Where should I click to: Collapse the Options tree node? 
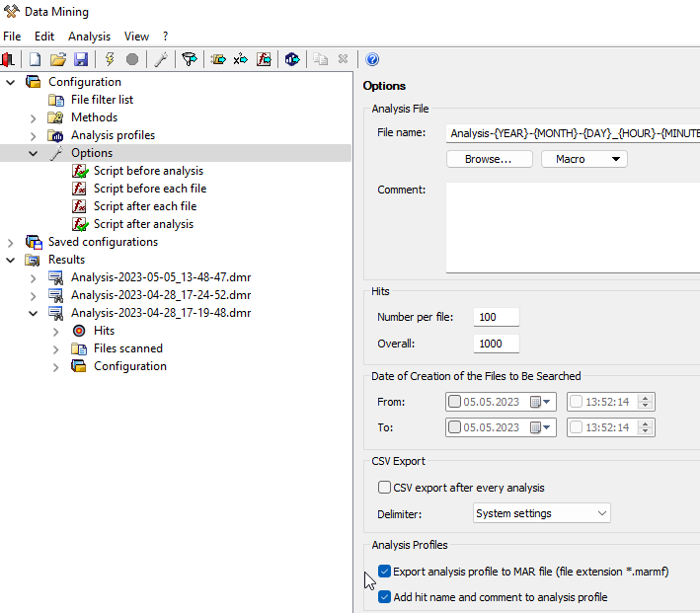coord(33,154)
